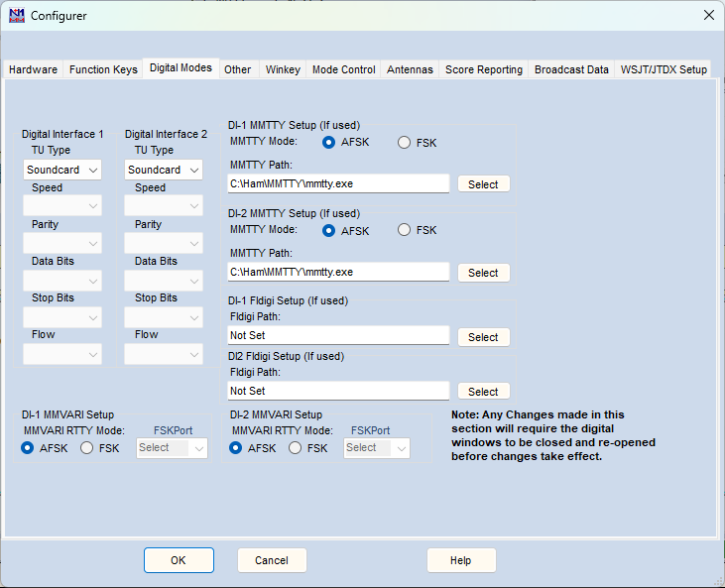The height and width of the screenshot is (588, 725).
Task: Expand Digital Interface 1 Speed dropdown
Action: (62, 206)
